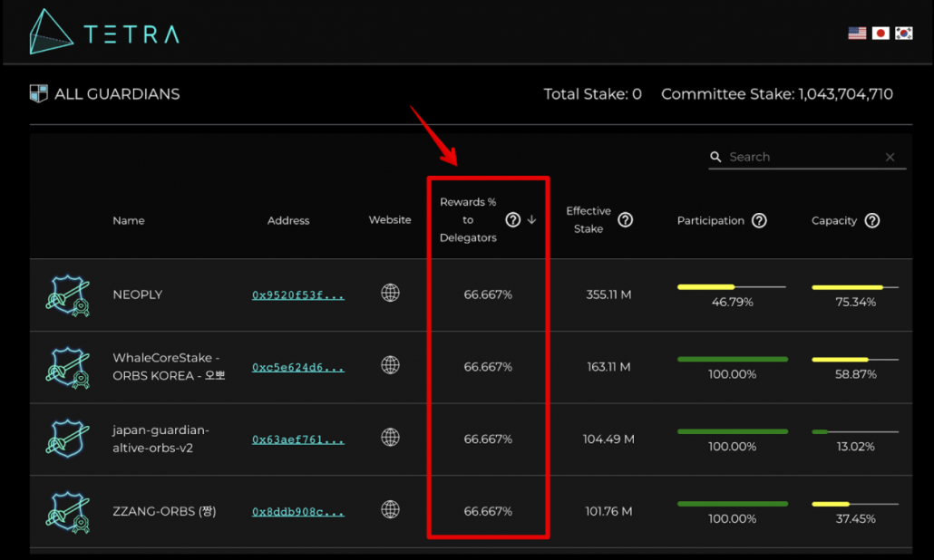Open address link 0xc5e624d6...
This screenshot has width=934, height=560.
[x=297, y=367]
